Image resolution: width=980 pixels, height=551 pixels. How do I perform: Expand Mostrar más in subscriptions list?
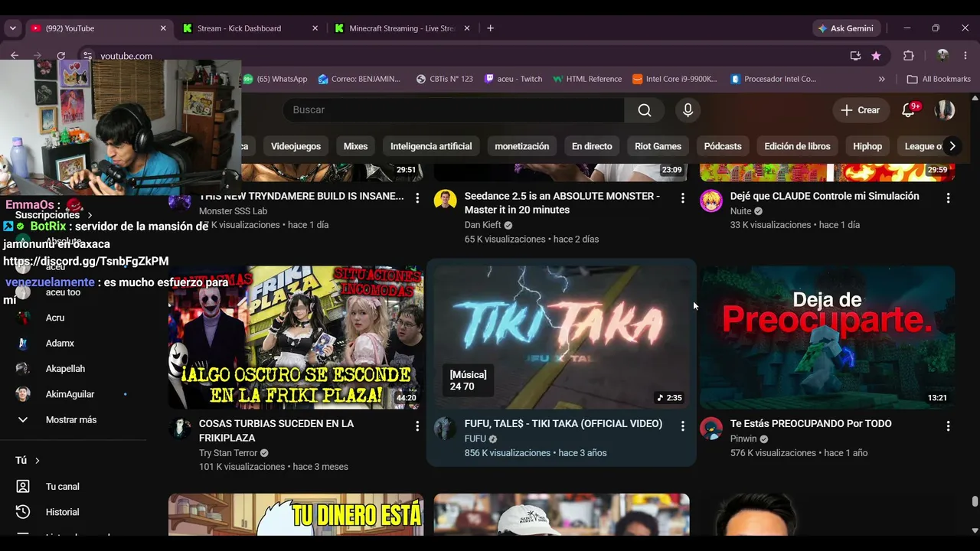tap(73, 420)
